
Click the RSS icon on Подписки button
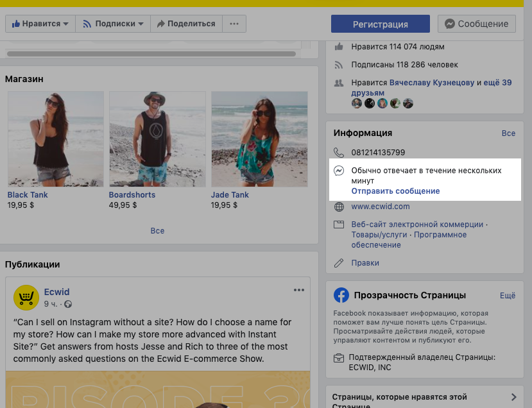pyautogui.click(x=87, y=24)
